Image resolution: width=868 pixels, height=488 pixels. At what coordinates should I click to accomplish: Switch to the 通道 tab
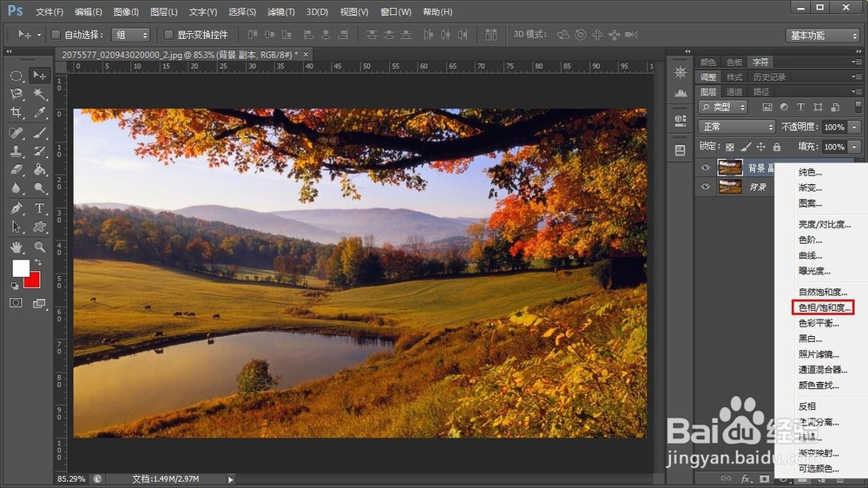[x=734, y=91]
